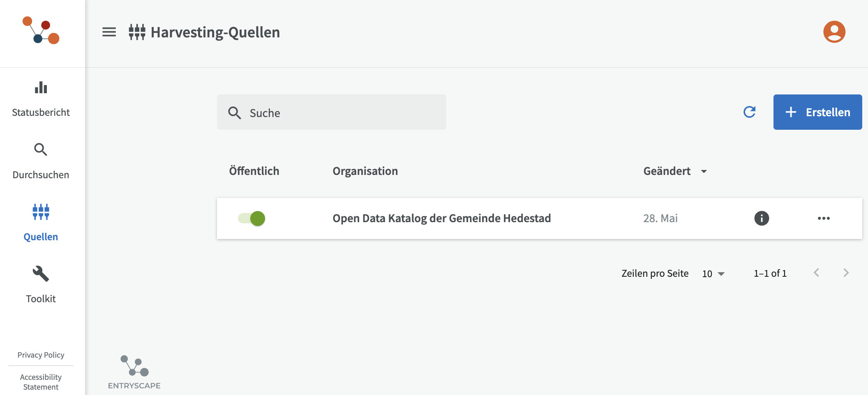Go to next page of results

(x=846, y=273)
